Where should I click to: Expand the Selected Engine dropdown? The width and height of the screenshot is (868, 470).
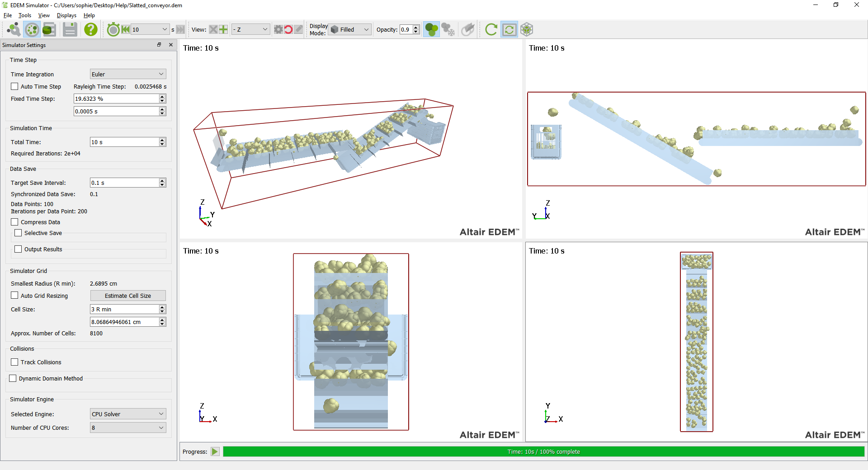(128, 414)
